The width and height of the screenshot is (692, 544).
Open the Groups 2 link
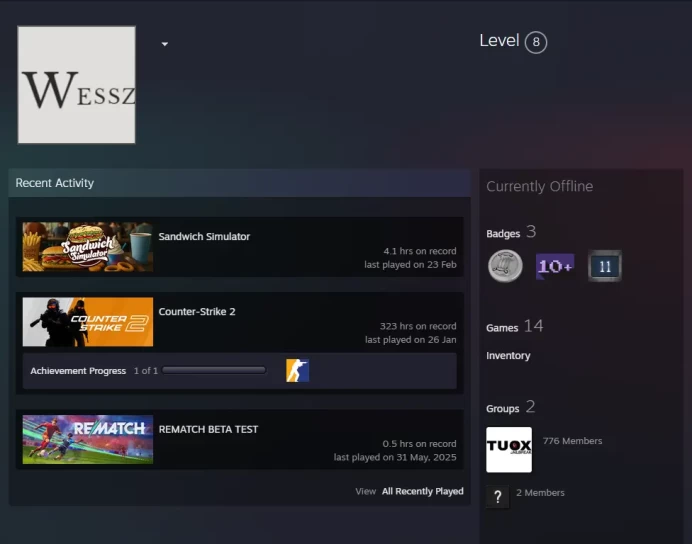coord(511,407)
